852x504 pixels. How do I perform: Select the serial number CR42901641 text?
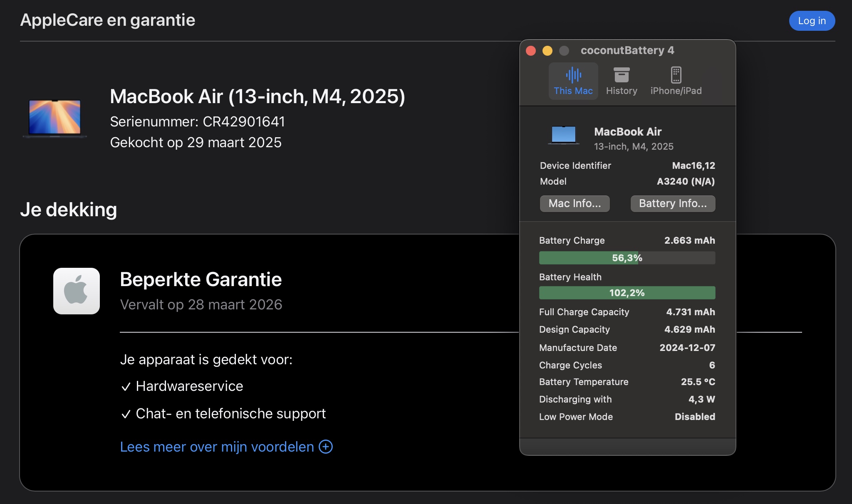[244, 122]
